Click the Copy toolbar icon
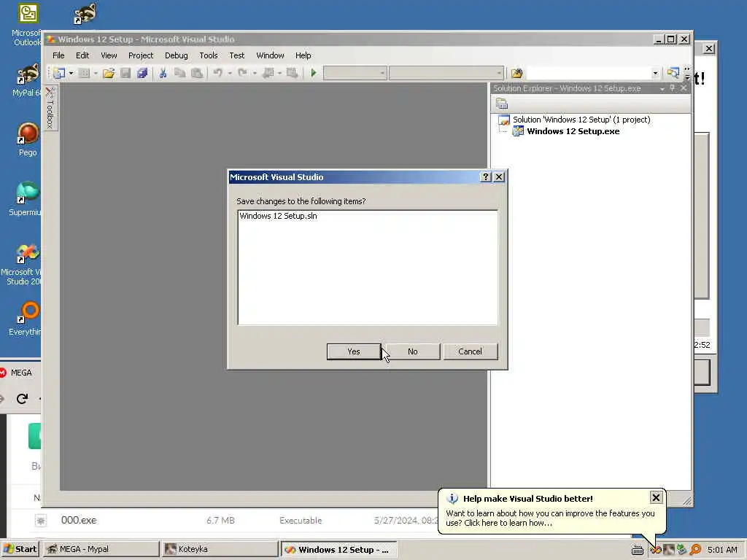 click(179, 73)
